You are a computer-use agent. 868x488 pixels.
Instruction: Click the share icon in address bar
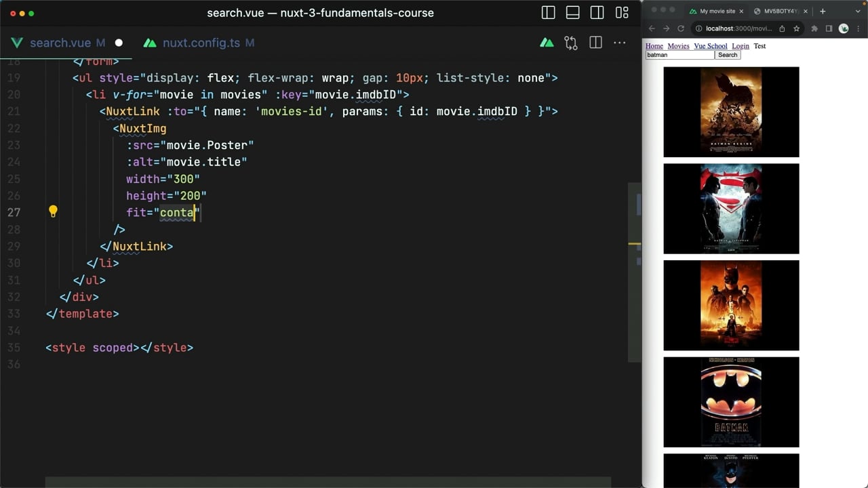[782, 28]
